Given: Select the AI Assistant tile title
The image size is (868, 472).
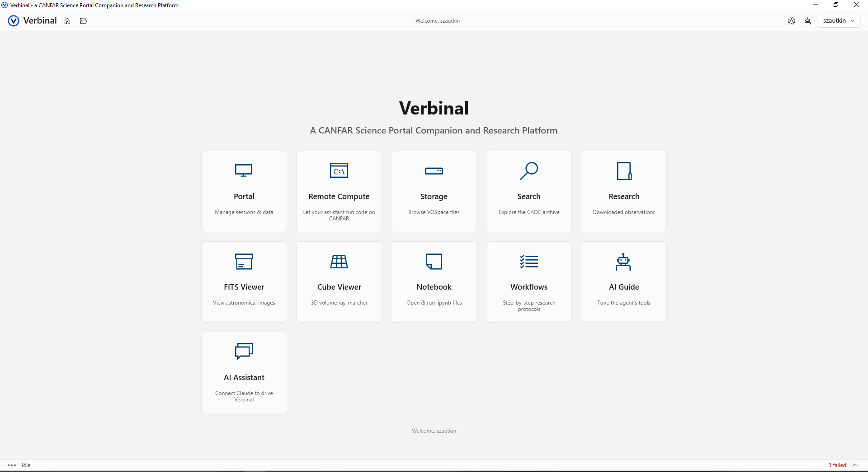Looking at the screenshot, I should point(244,377).
